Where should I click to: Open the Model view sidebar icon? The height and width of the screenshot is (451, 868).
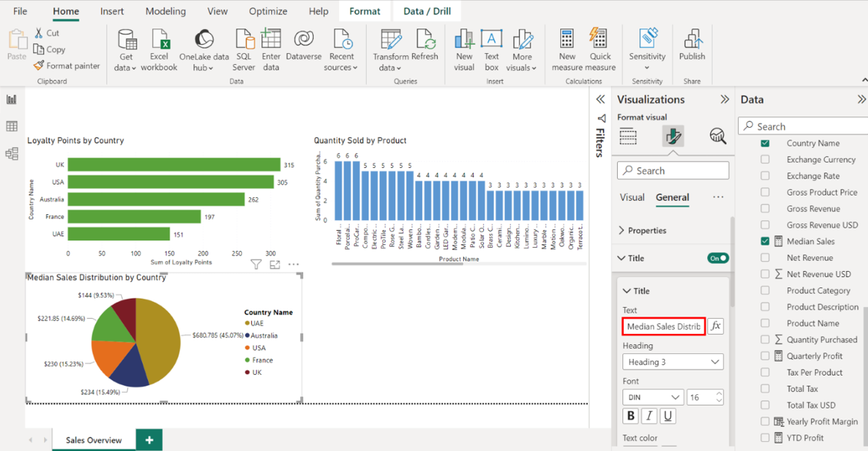(x=12, y=154)
